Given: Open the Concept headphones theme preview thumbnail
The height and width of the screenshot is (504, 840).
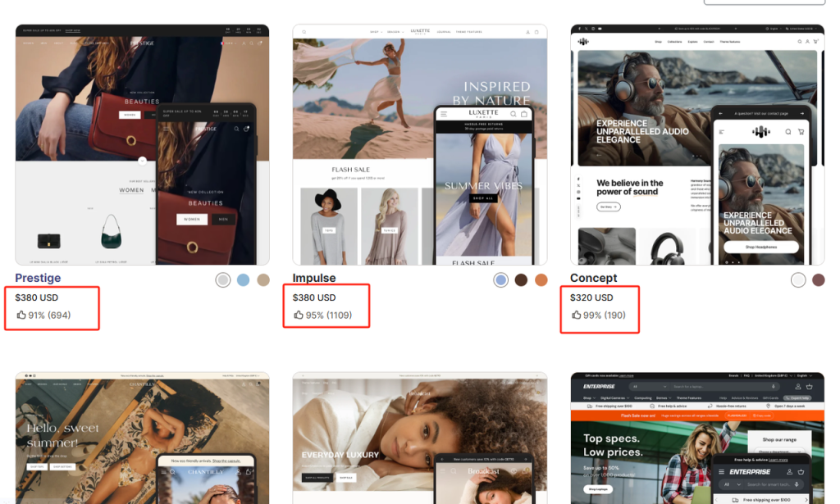Looking at the screenshot, I should 697,144.
